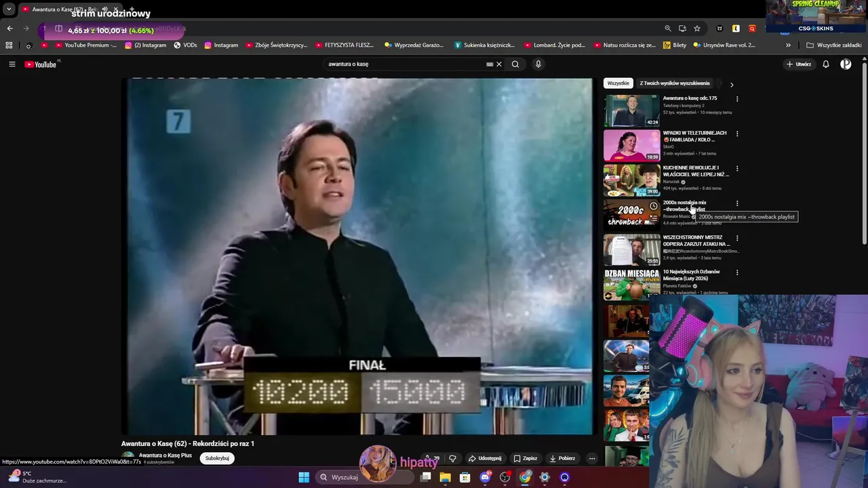Open options for KUCHENNE REWOLUCJE video

737,168
